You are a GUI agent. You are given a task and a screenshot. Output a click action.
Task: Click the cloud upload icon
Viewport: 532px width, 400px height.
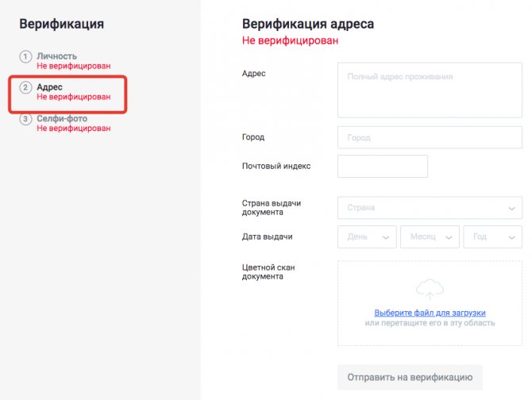[x=430, y=289]
